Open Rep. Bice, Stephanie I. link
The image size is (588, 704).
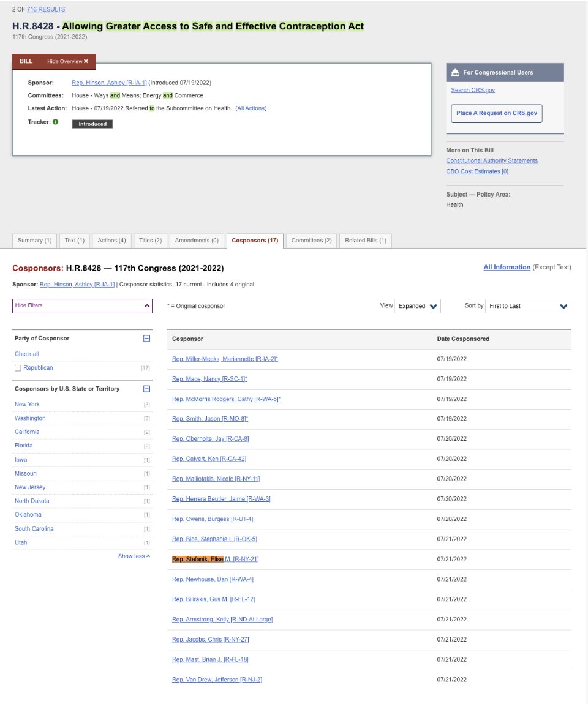point(215,539)
